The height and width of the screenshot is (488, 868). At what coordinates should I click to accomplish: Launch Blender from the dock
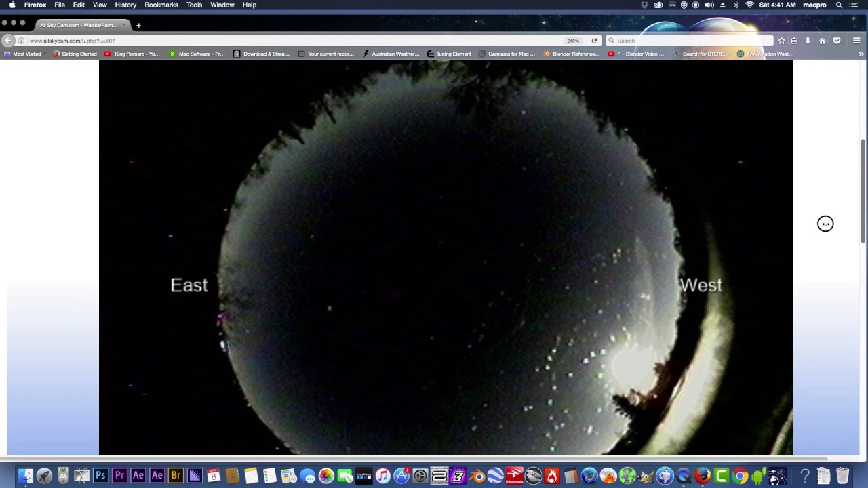(x=477, y=476)
